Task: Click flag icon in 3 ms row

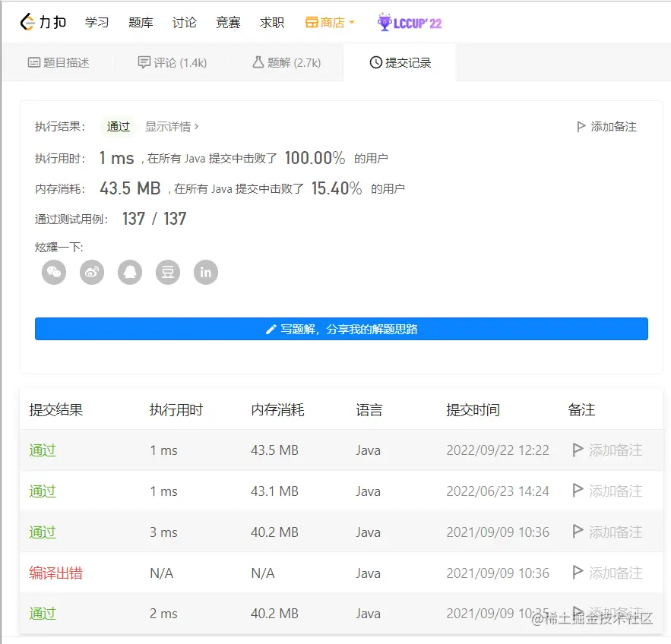Action: coord(578,531)
